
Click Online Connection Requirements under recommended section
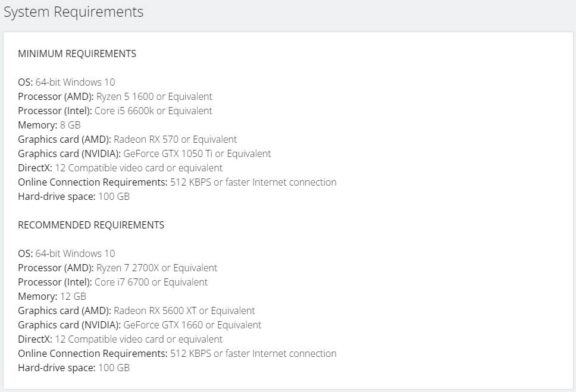tap(177, 353)
